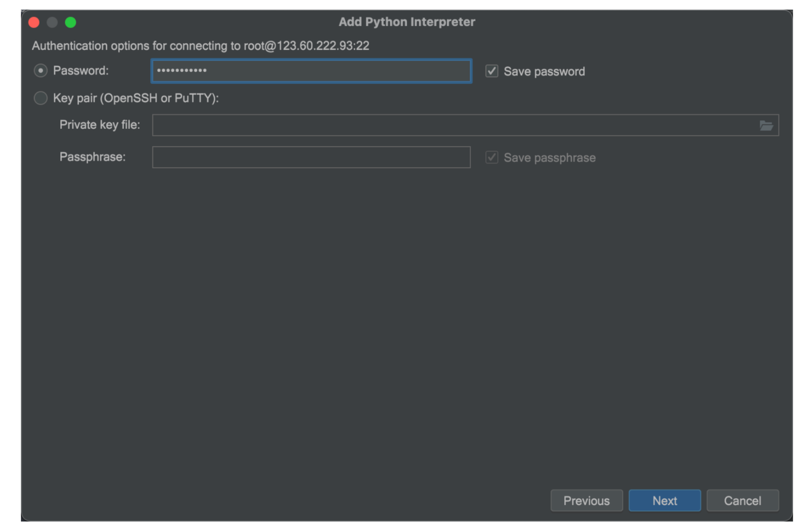Viewport: 802px width, 532px height.
Task: Cancel the Add Python Interpreter dialog
Action: coord(742,501)
